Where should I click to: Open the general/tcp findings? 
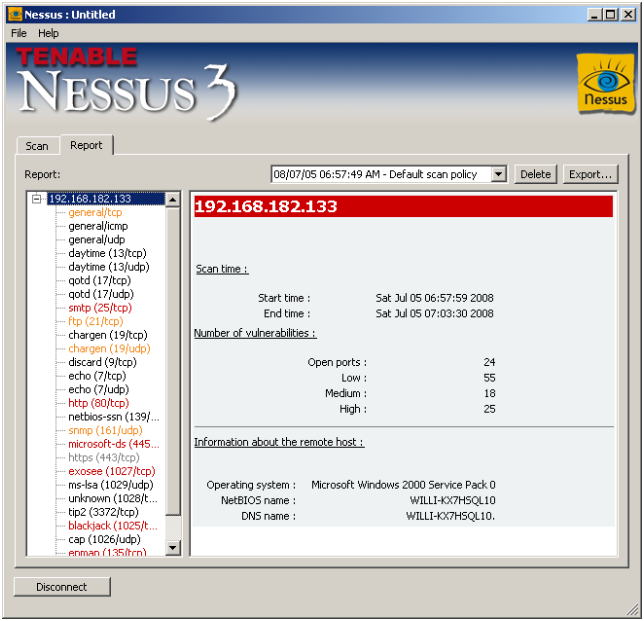95,213
